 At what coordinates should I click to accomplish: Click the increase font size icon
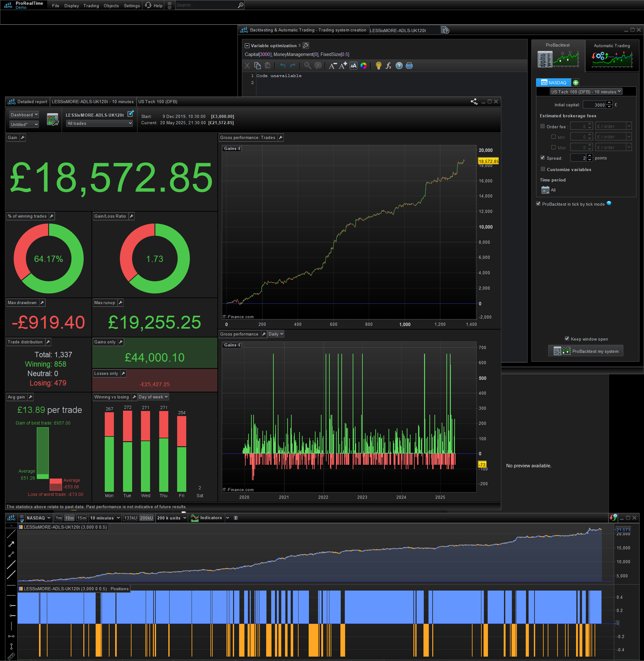point(343,66)
